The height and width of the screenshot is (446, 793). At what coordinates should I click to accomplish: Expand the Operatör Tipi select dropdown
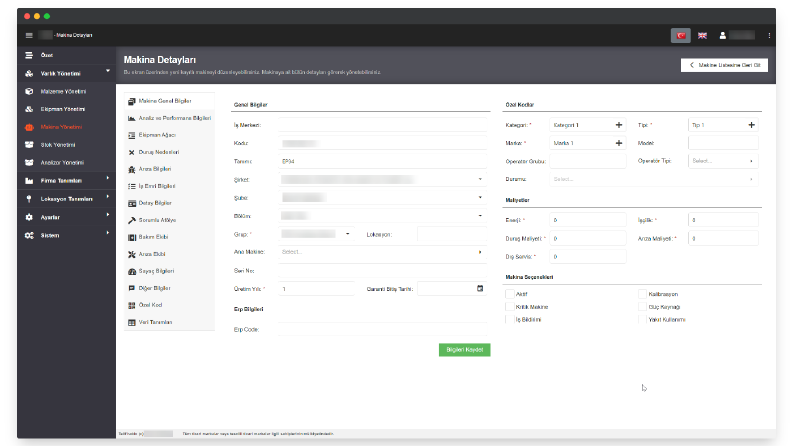pyautogui.click(x=723, y=161)
